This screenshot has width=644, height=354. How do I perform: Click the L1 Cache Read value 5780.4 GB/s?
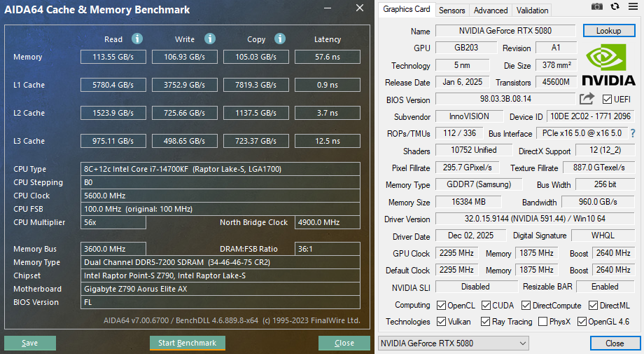tap(113, 85)
